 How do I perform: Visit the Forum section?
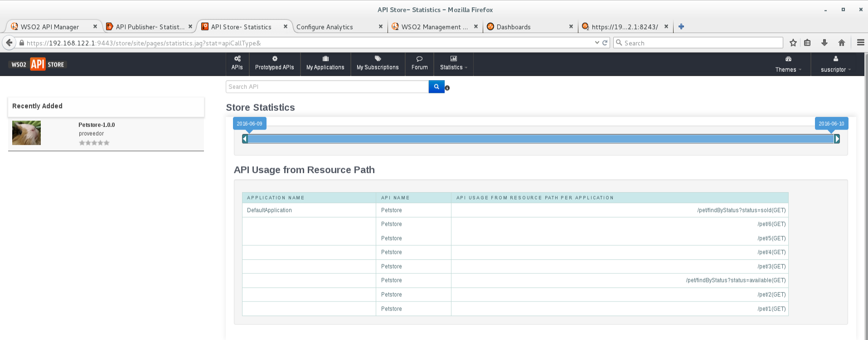(420, 63)
